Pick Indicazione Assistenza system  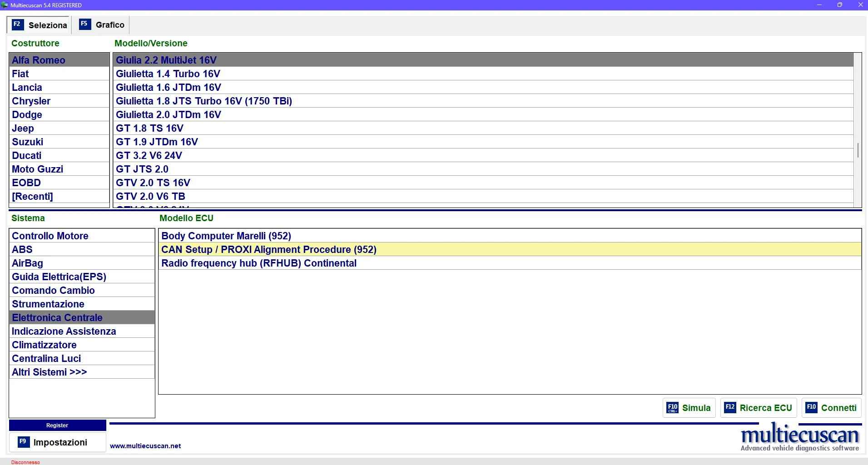pos(82,331)
